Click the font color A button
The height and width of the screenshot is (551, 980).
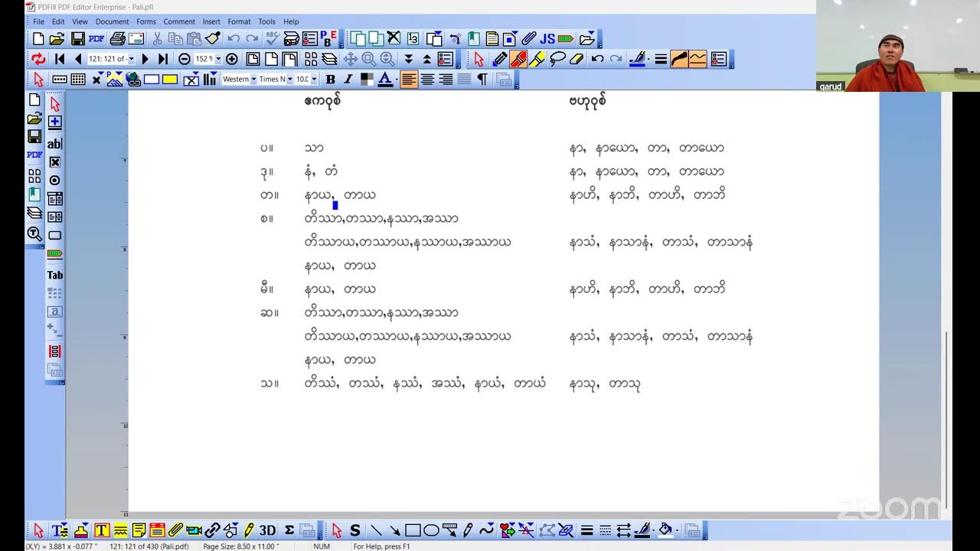(385, 79)
